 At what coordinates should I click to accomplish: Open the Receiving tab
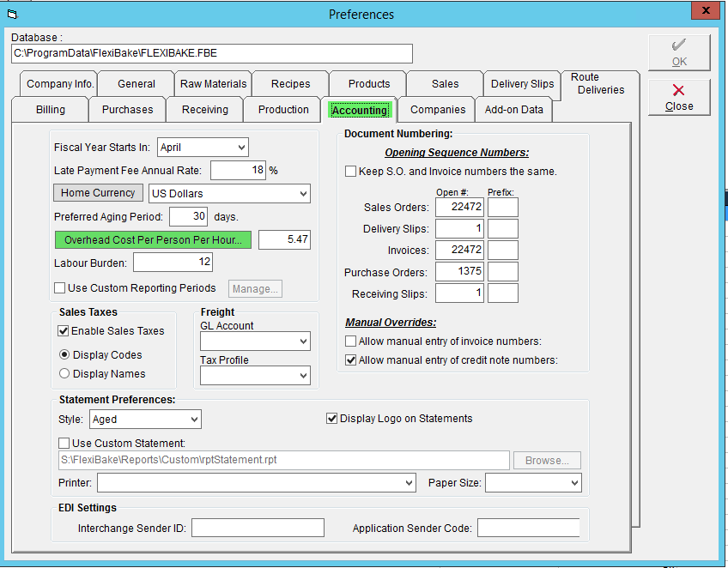click(204, 110)
